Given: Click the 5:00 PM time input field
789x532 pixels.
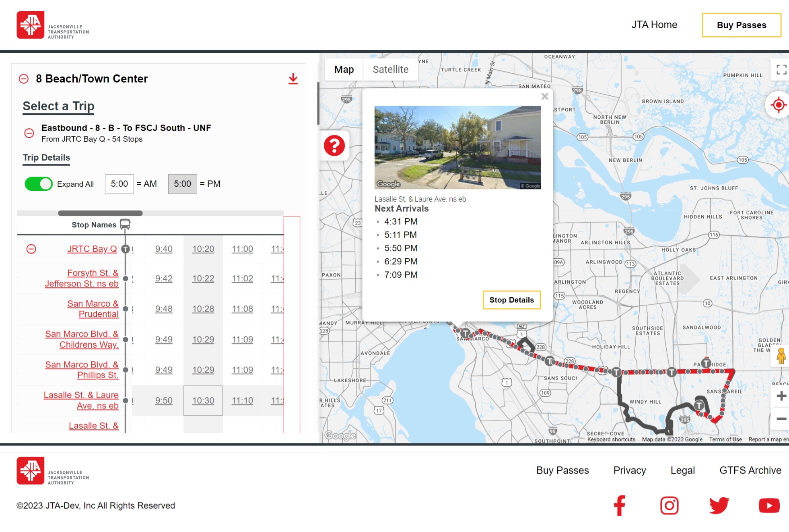Looking at the screenshot, I should pos(182,184).
